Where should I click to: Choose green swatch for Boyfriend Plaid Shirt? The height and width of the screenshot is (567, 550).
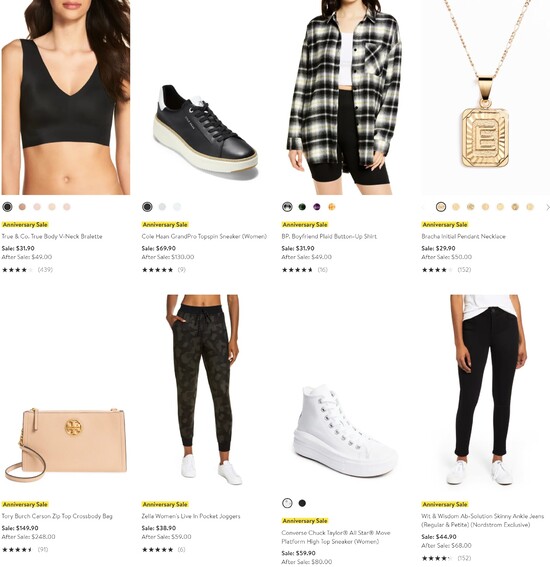point(302,207)
